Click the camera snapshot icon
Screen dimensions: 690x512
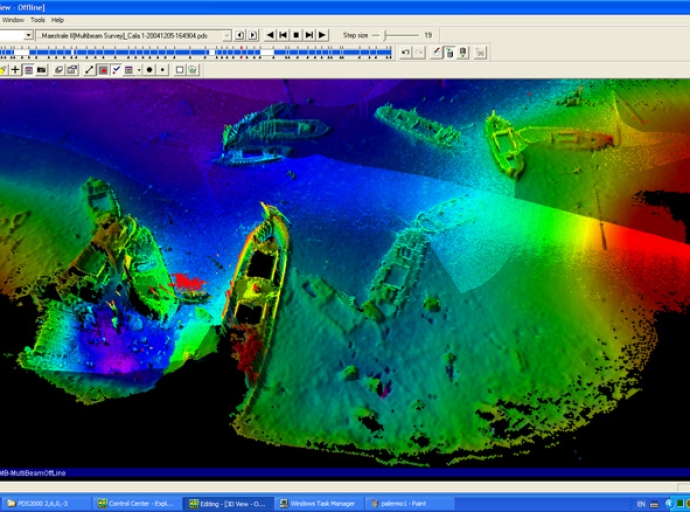(42, 70)
